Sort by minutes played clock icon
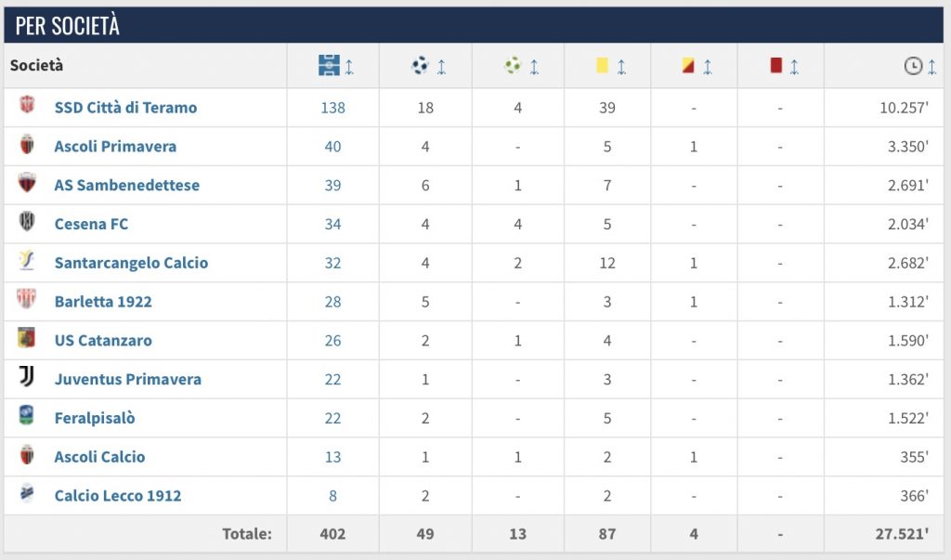Image resolution: width=951 pixels, height=560 pixels. coord(913,66)
